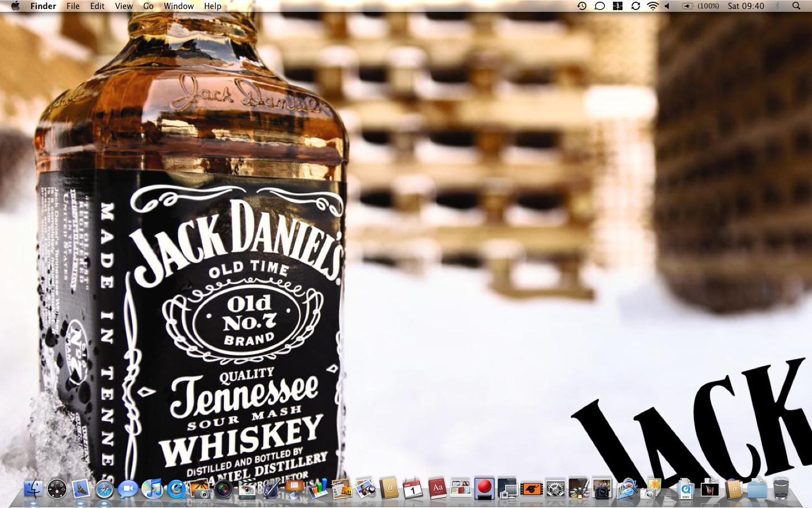Image resolution: width=812 pixels, height=508 pixels.
Task: Click the iChat status bubble icon
Action: 600,6
